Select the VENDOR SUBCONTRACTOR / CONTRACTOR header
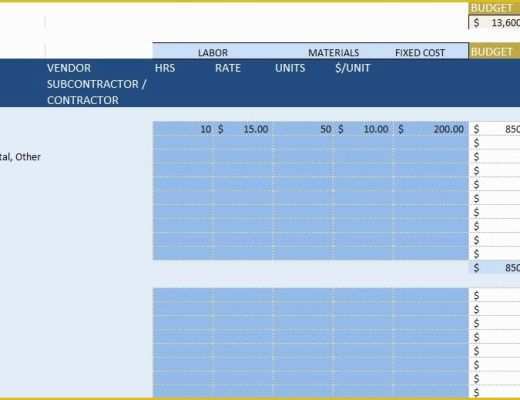 tap(97, 84)
